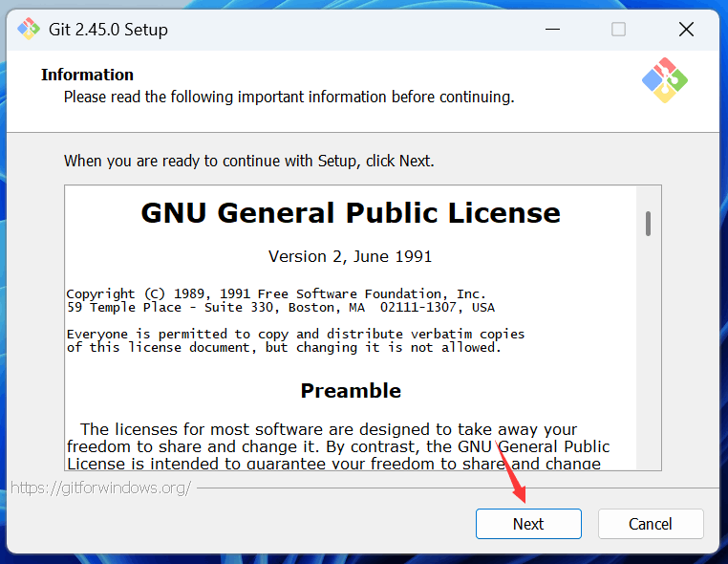Image resolution: width=728 pixels, height=564 pixels.
Task: Click 'Please read the following important information' text
Action: coord(289,98)
